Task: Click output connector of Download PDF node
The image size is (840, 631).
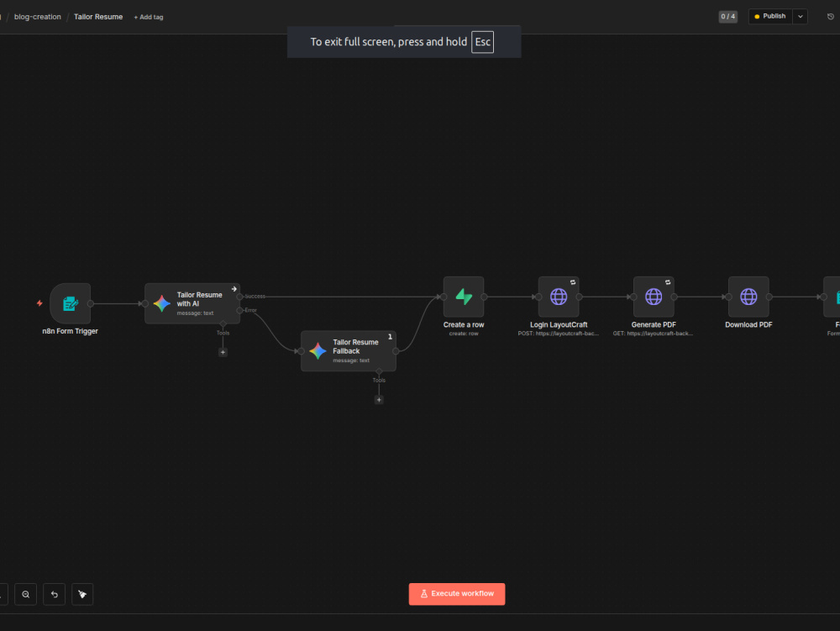Action: click(x=769, y=297)
